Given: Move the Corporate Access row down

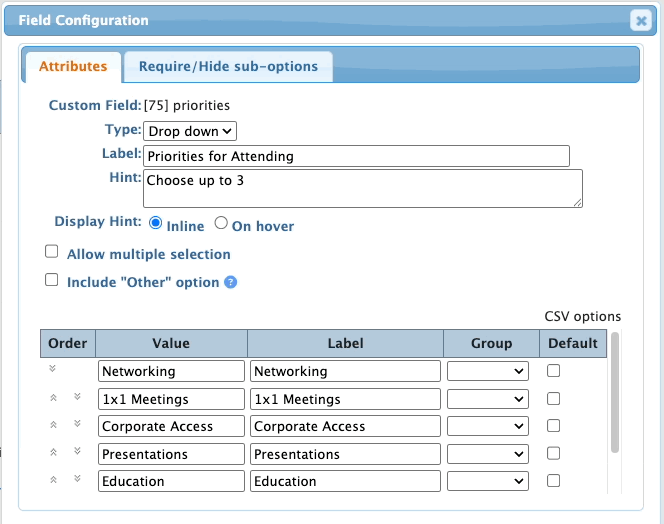Looking at the screenshot, I should [x=77, y=424].
